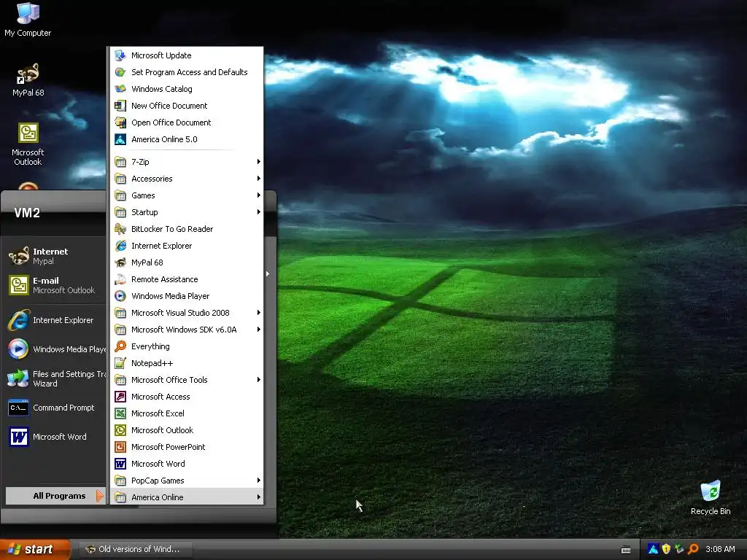Click the security shield tray icon
This screenshot has width=747, height=560.
pos(666,549)
